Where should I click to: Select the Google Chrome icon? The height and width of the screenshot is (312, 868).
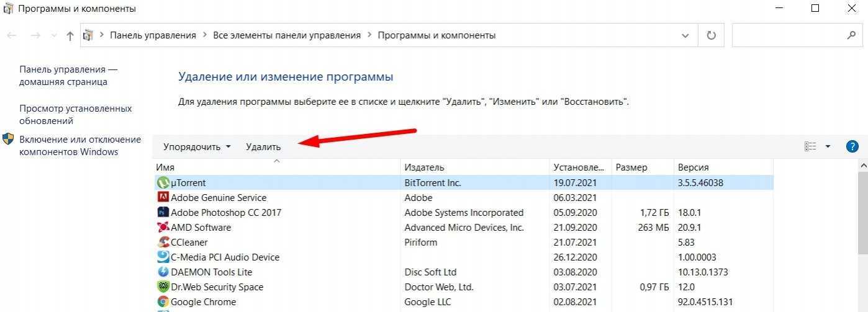163,302
